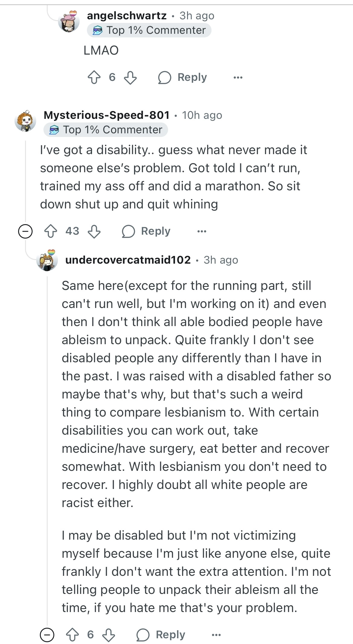Image resolution: width=353 pixels, height=644 pixels.
Task: Reply to angelschwartz's comment
Action: pos(183,77)
